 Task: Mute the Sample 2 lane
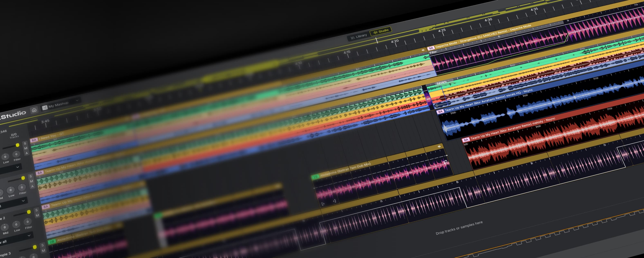(37, 215)
